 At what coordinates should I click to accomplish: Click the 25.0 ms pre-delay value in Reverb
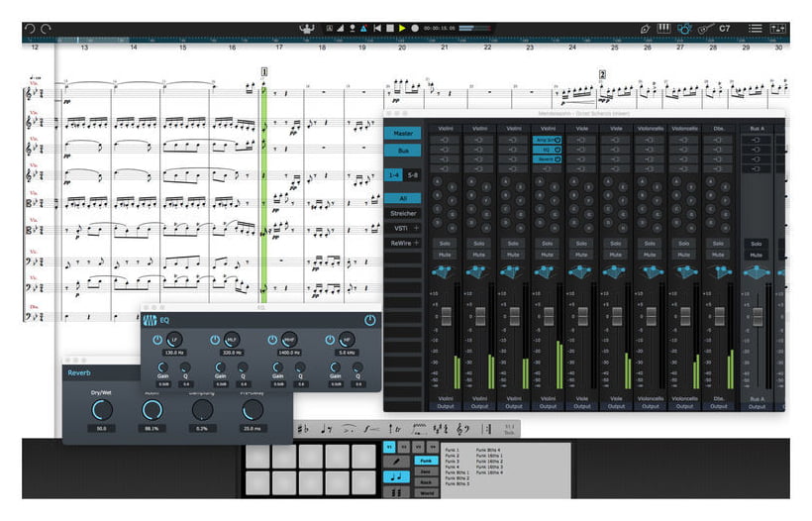pos(253,429)
